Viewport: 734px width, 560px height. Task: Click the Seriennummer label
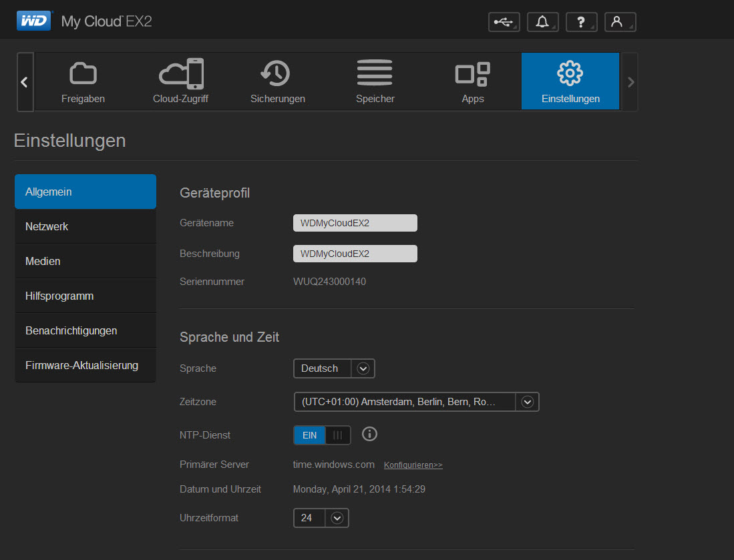212,282
